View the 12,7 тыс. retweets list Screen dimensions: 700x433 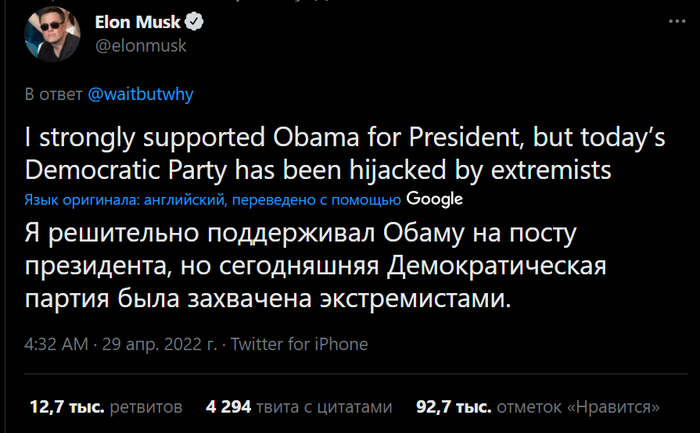coord(65,407)
